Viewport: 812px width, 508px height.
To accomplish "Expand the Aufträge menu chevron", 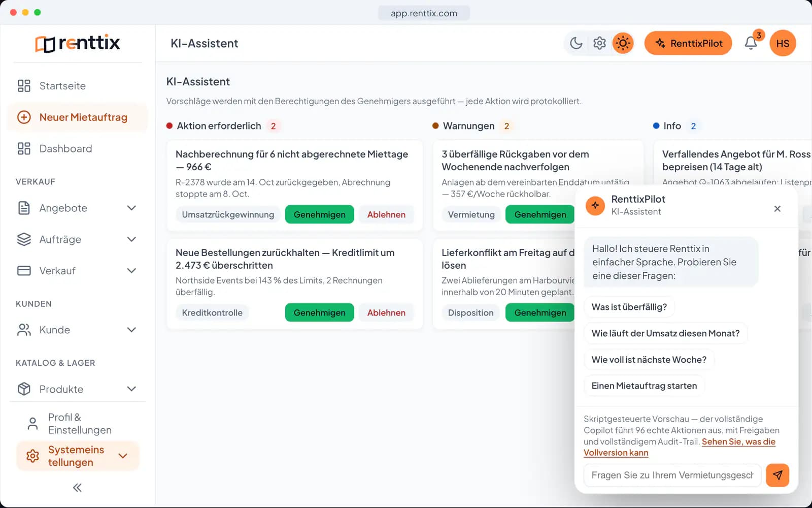I will (131, 239).
